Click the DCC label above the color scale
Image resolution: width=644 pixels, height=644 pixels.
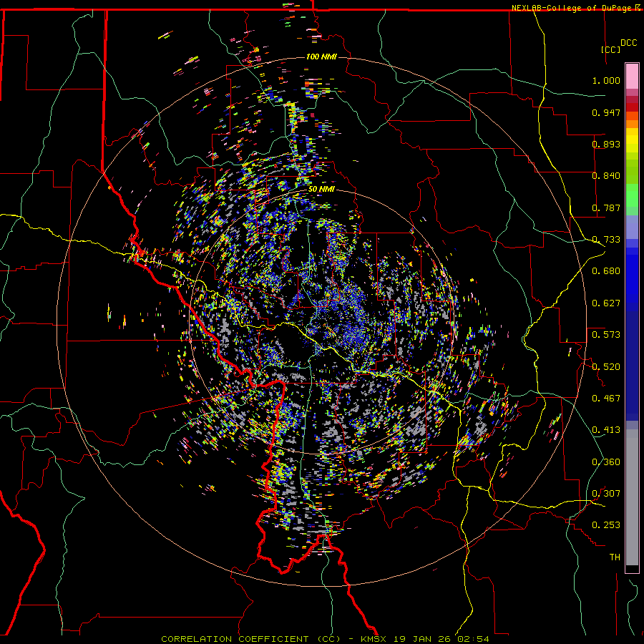click(x=628, y=43)
